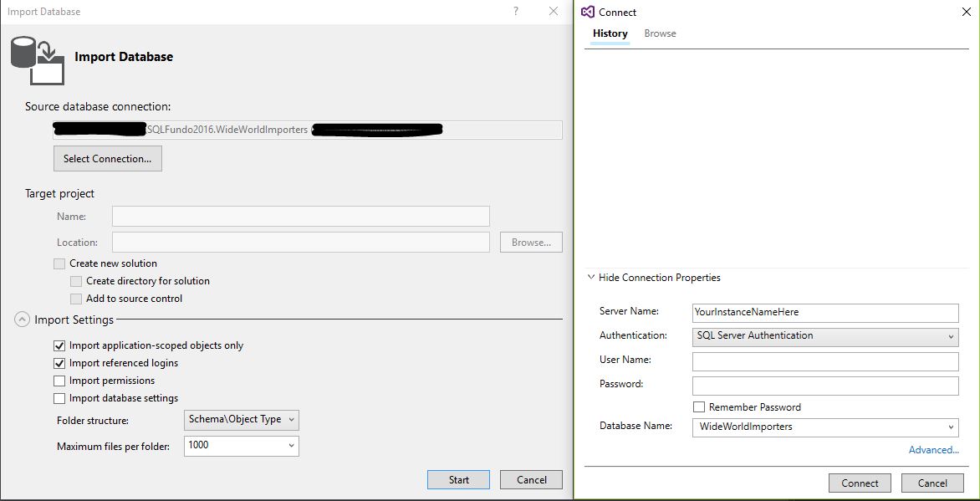Image resolution: width=980 pixels, height=501 pixels.
Task: Click the Import Database icon graphic
Action: pos(38,60)
